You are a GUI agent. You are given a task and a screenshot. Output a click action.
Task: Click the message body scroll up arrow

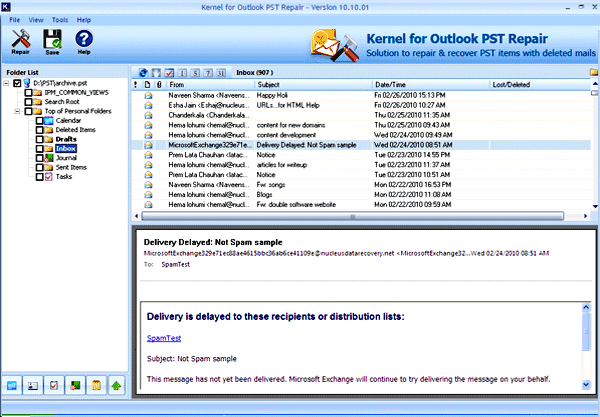pos(586,307)
